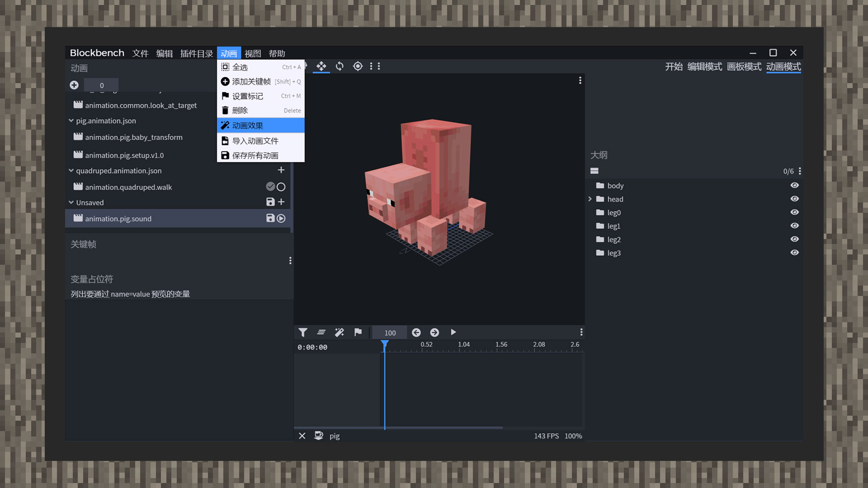Click the animation blend value field showing 0
Screen dimensions: 868x488
coord(101,85)
